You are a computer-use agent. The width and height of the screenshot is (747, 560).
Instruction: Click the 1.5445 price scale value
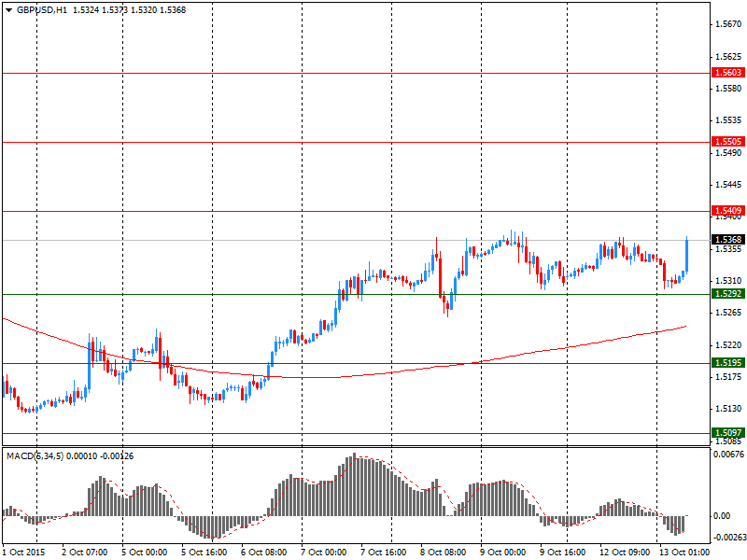729,184
